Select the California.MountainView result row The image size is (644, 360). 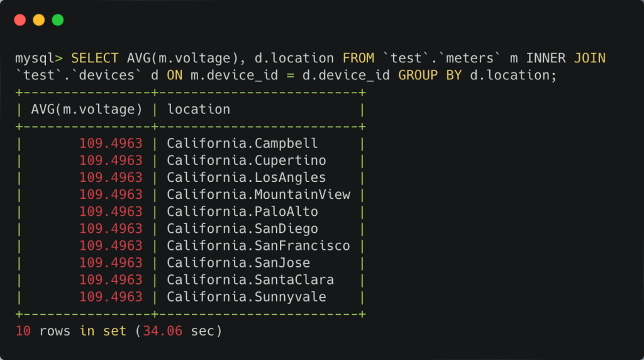click(x=258, y=194)
